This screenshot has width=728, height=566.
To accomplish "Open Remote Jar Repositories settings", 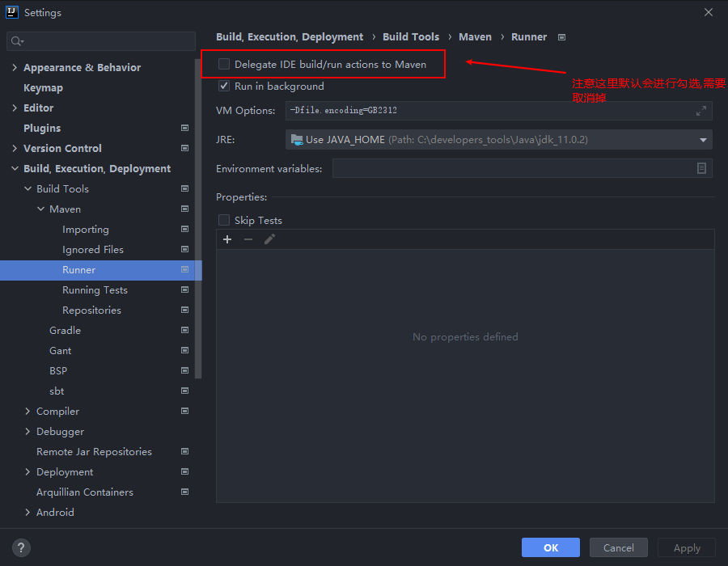I will click(x=95, y=452).
